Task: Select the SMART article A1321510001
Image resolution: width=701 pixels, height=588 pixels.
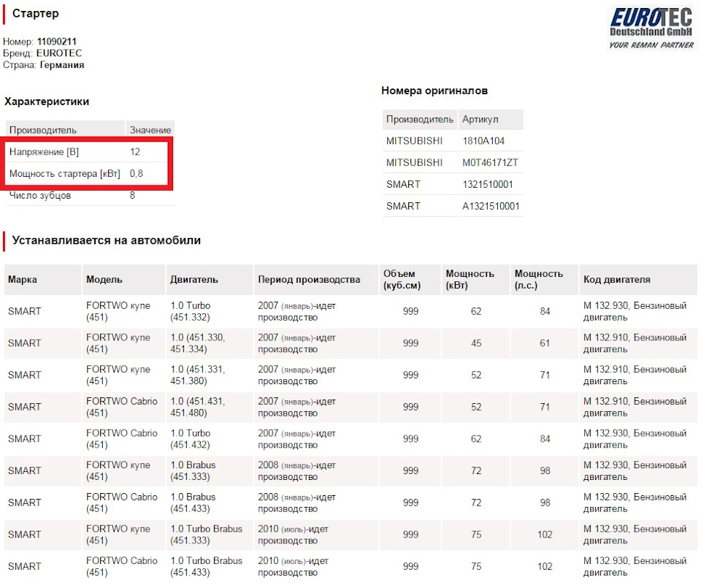Action: point(491,206)
